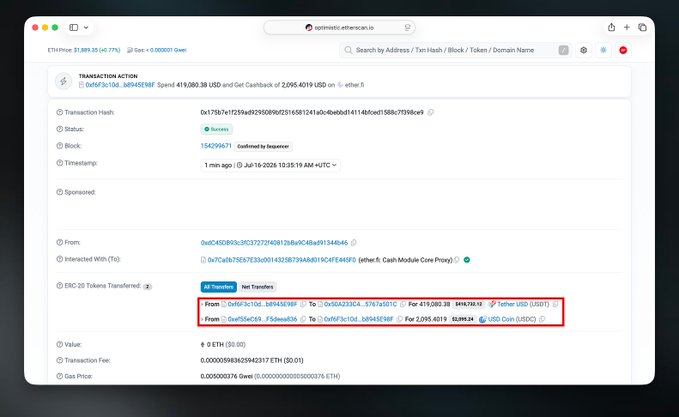Open the ether.fi link in Transaction Action

coord(354,85)
